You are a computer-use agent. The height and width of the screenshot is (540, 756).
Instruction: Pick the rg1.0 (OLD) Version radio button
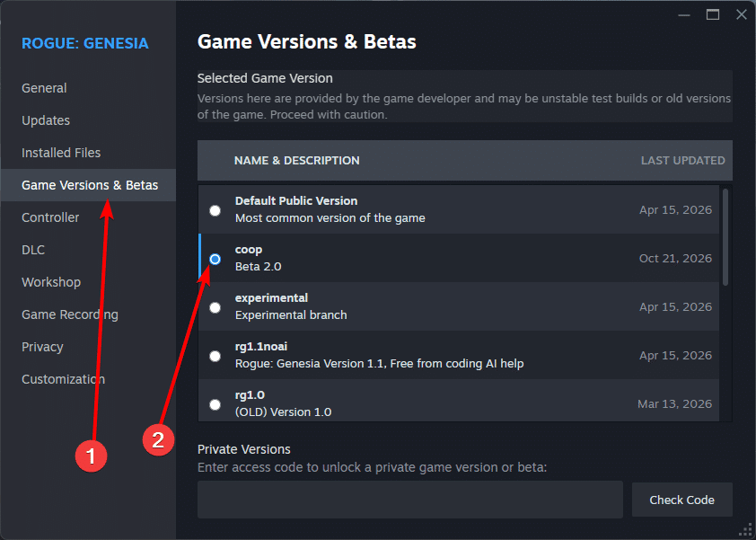[x=215, y=404]
